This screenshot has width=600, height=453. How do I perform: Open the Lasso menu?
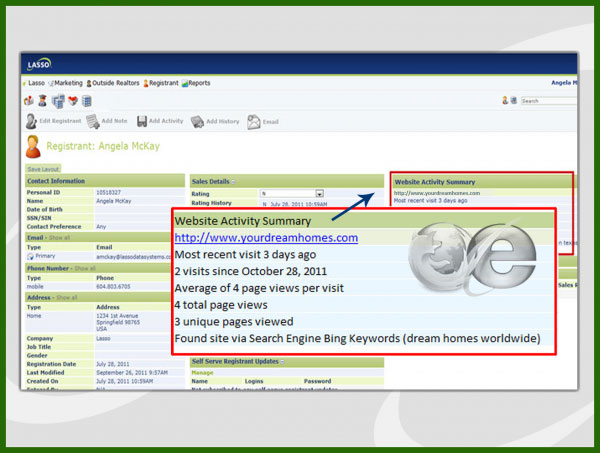36,83
